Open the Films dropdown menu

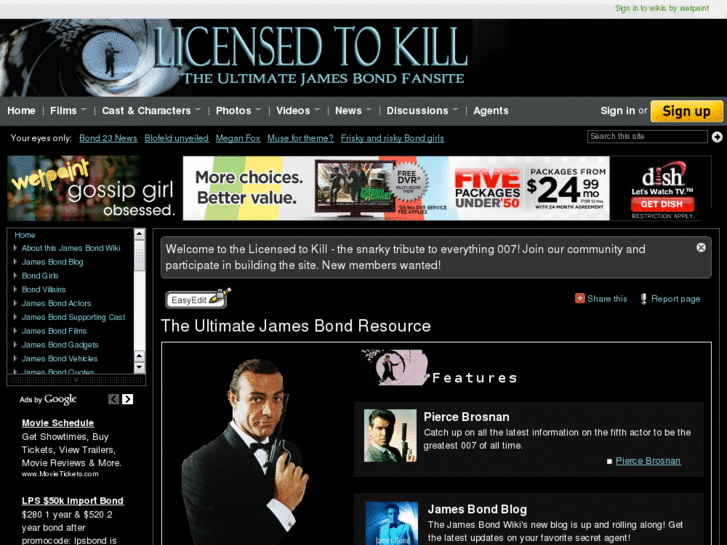68,111
